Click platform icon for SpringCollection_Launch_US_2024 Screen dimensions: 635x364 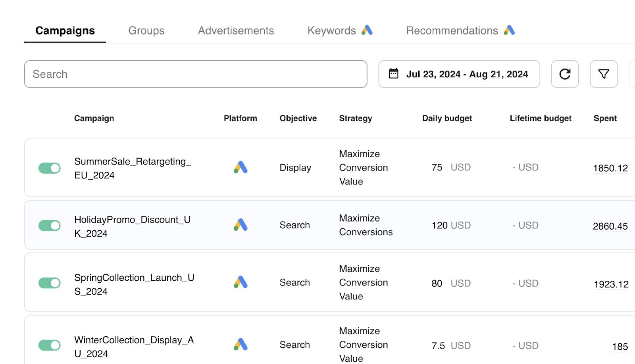point(241,282)
